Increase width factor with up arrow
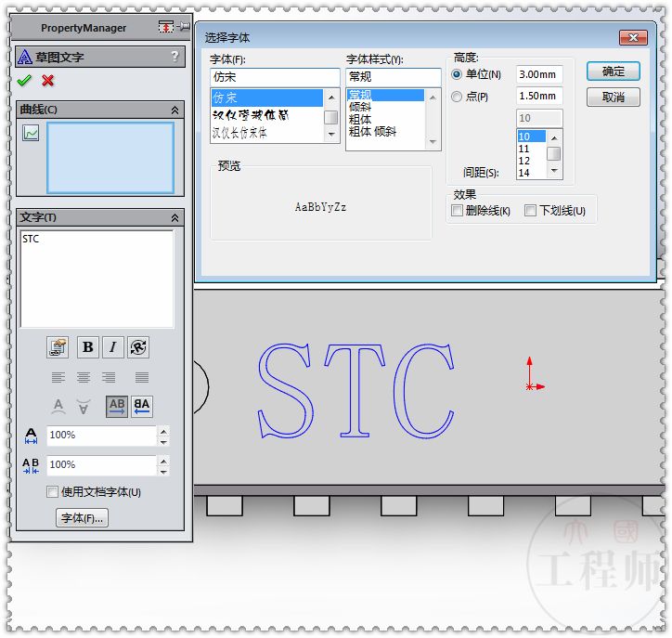 (163, 431)
